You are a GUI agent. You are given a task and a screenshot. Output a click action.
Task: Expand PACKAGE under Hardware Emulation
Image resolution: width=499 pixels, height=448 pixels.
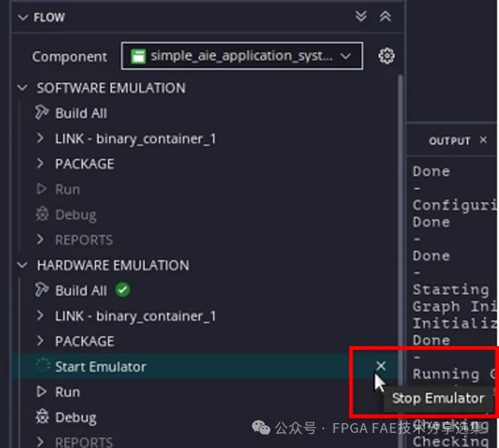point(40,341)
